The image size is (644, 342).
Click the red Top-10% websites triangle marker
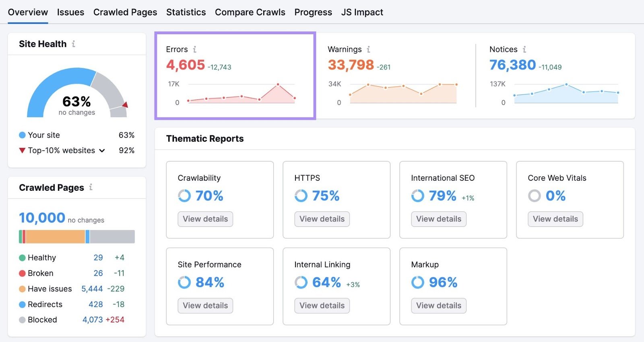22,150
